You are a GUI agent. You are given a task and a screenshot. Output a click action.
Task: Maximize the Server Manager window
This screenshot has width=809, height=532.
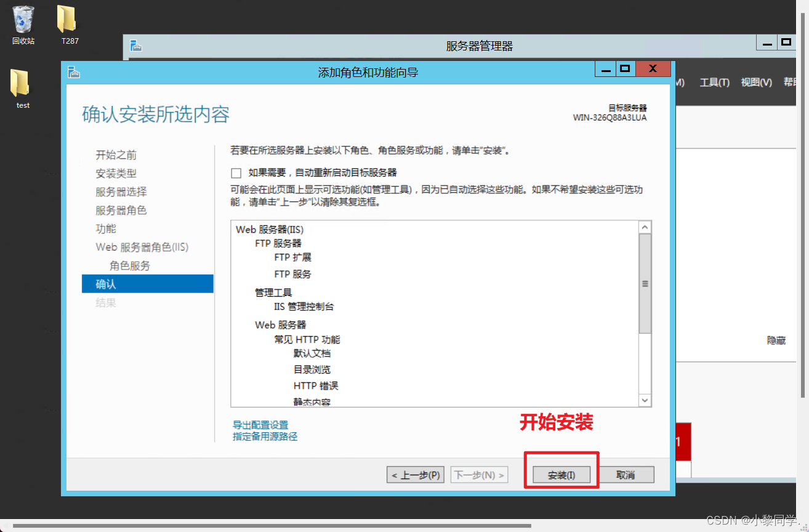[x=786, y=42]
